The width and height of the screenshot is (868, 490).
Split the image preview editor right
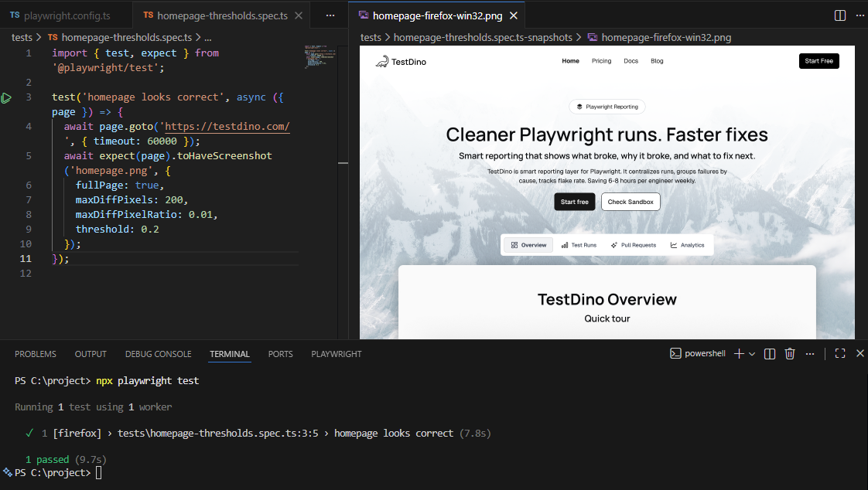[840, 15]
